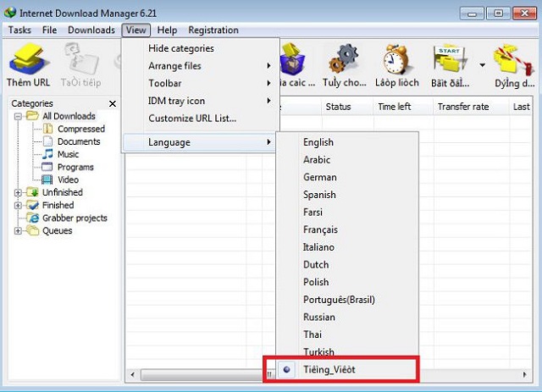Expand the Arrange files submenu

(268, 66)
